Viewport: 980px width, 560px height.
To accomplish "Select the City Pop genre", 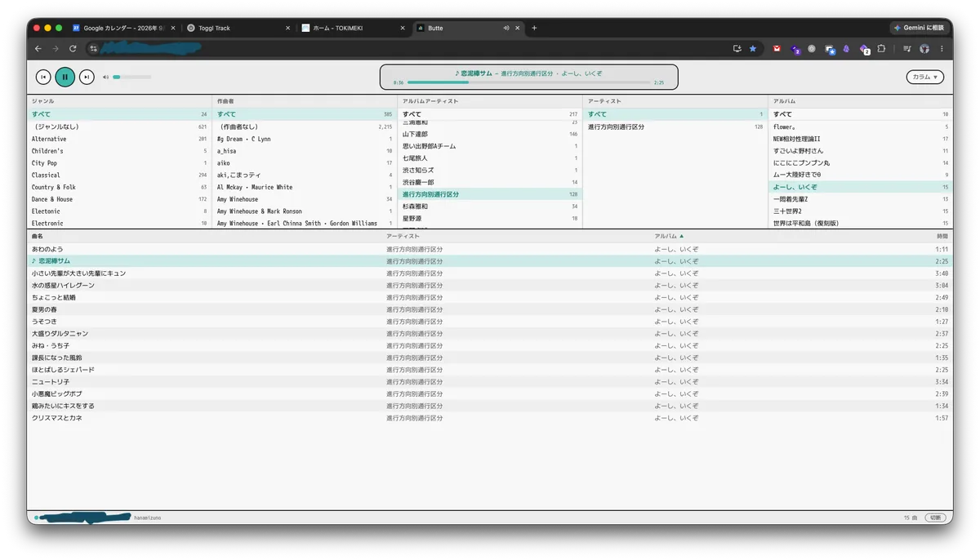I will [119, 163].
